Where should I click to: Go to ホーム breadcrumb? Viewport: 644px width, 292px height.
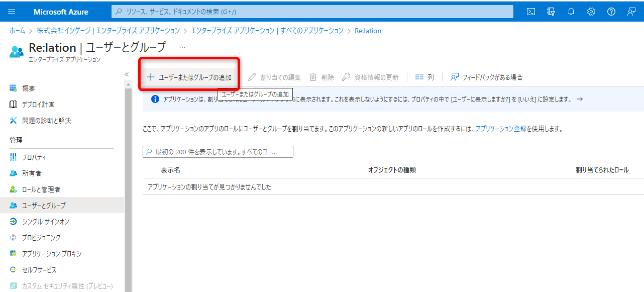click(x=17, y=31)
